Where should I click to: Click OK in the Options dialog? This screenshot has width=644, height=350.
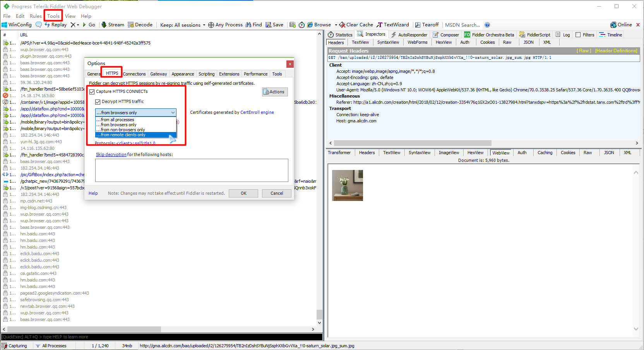point(243,193)
